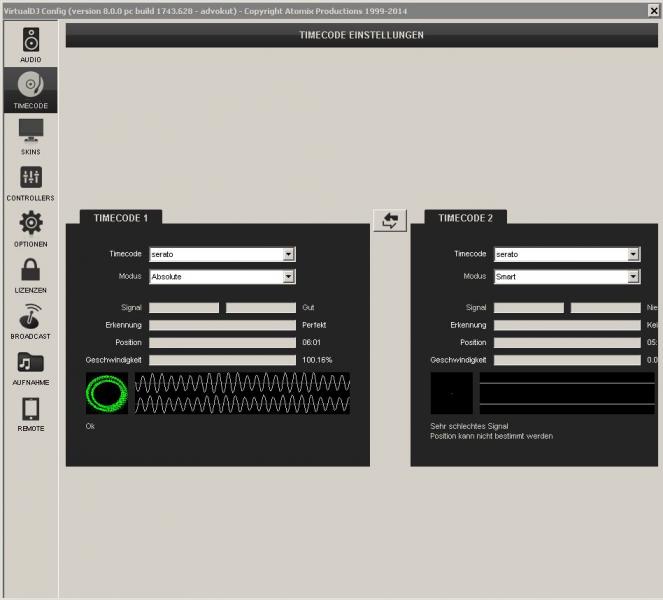Click the Timecode 2 left Signal bar
The width and height of the screenshot is (663, 600).
pos(529,307)
